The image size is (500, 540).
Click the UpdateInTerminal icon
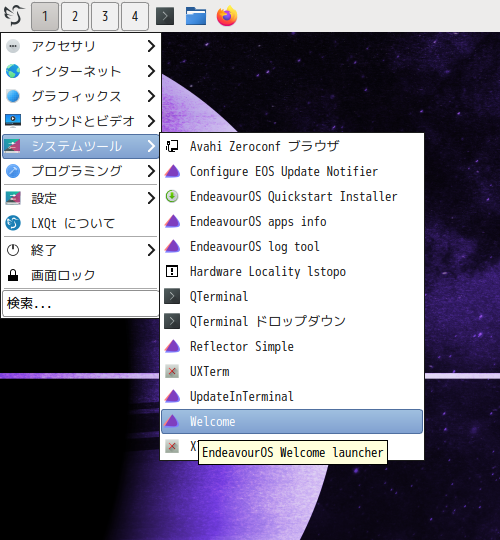172,396
